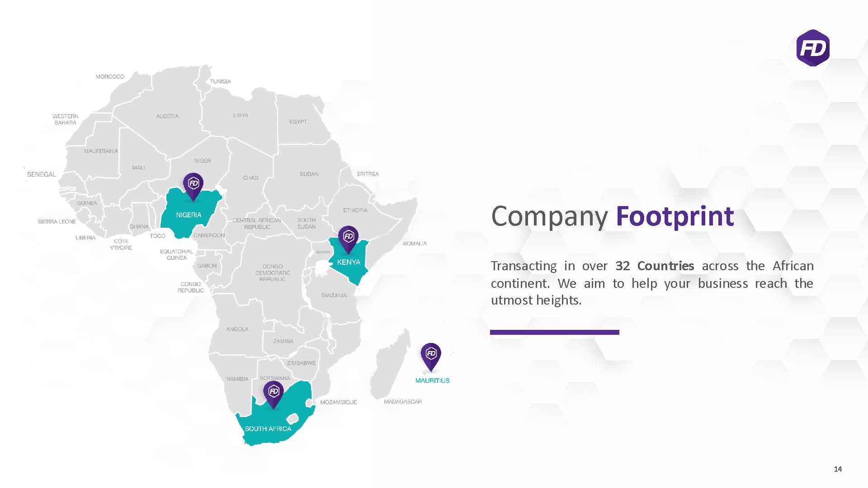Click the FD map pin above Mauritius
This screenshot has height=488, width=868.
point(431,357)
